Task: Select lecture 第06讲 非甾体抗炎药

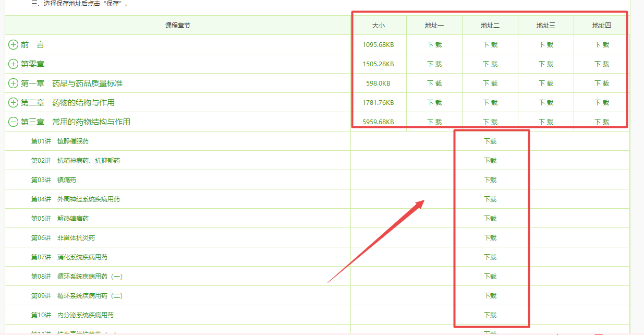Action: [63, 238]
